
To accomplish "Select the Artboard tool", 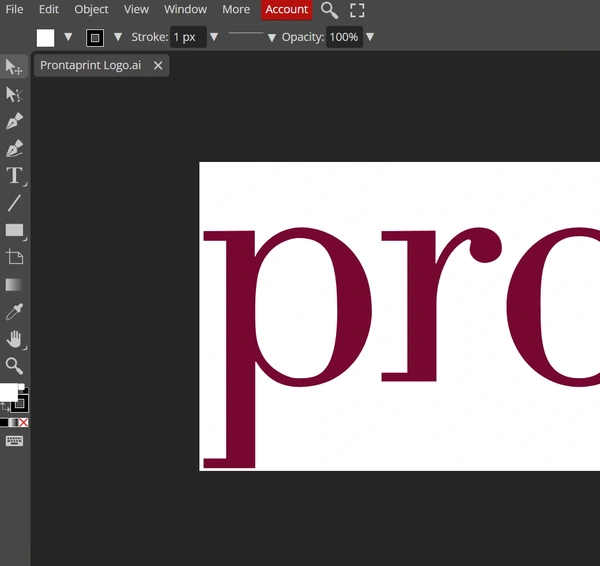I will [x=14, y=257].
